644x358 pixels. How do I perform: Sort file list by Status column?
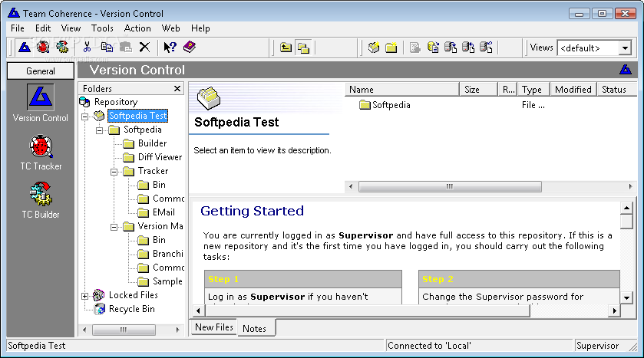point(616,90)
